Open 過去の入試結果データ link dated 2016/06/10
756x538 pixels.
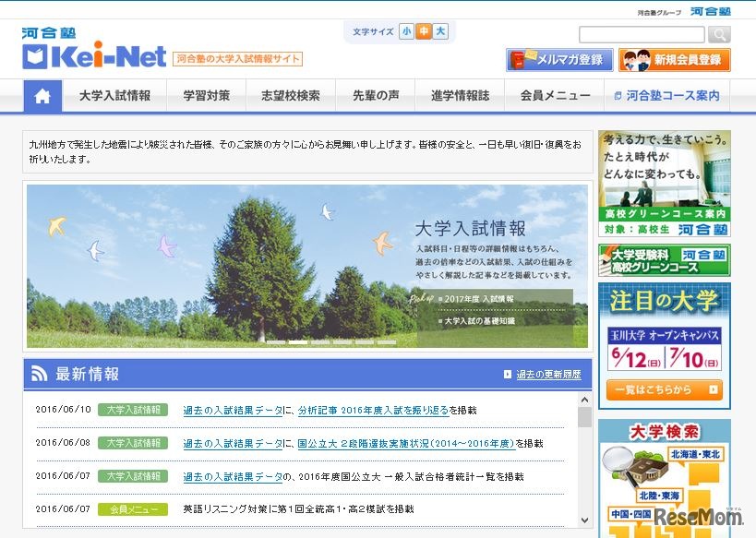pos(233,411)
